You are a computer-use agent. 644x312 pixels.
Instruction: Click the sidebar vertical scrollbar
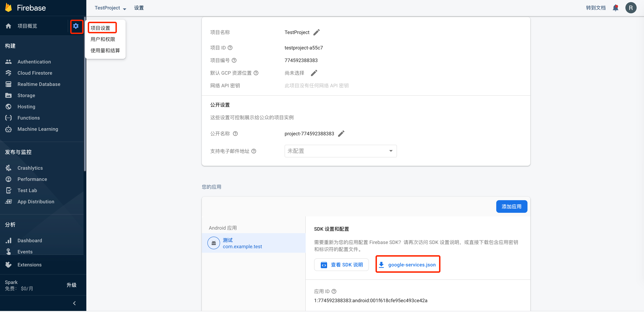click(x=85, y=94)
